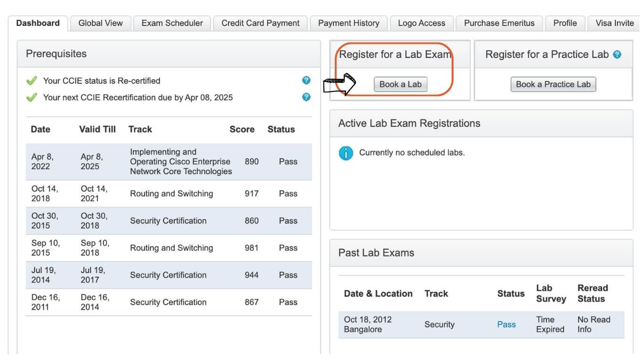Image resolution: width=644 pixels, height=362 pixels.
Task: Click the info icon under Active Lab Exam Registrations
Action: (346, 153)
